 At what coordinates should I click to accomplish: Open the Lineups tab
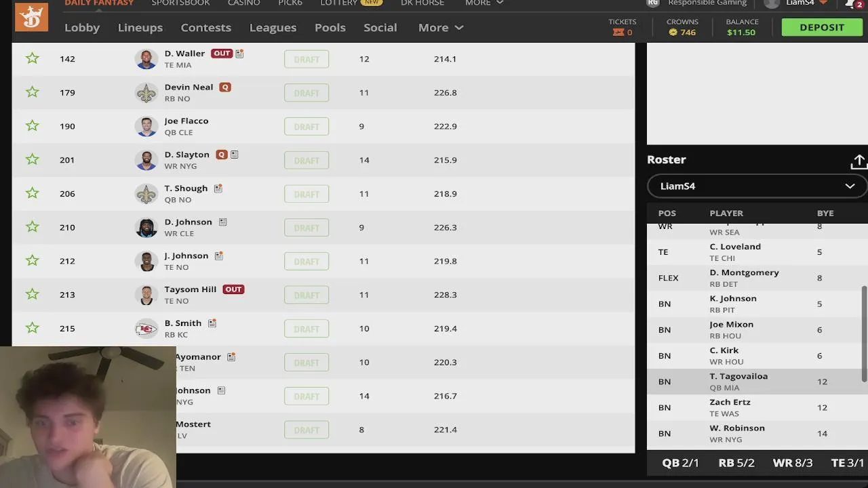140,27
